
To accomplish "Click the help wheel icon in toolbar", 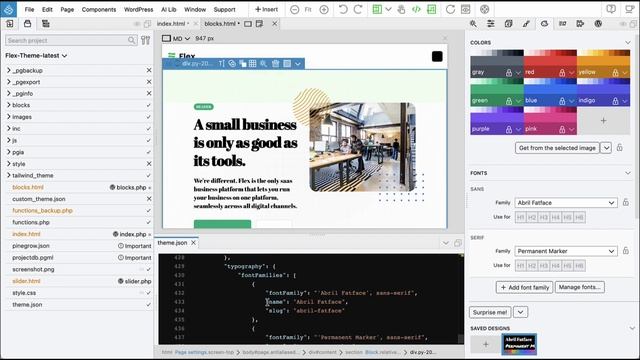I will pyautogui.click(x=484, y=9).
